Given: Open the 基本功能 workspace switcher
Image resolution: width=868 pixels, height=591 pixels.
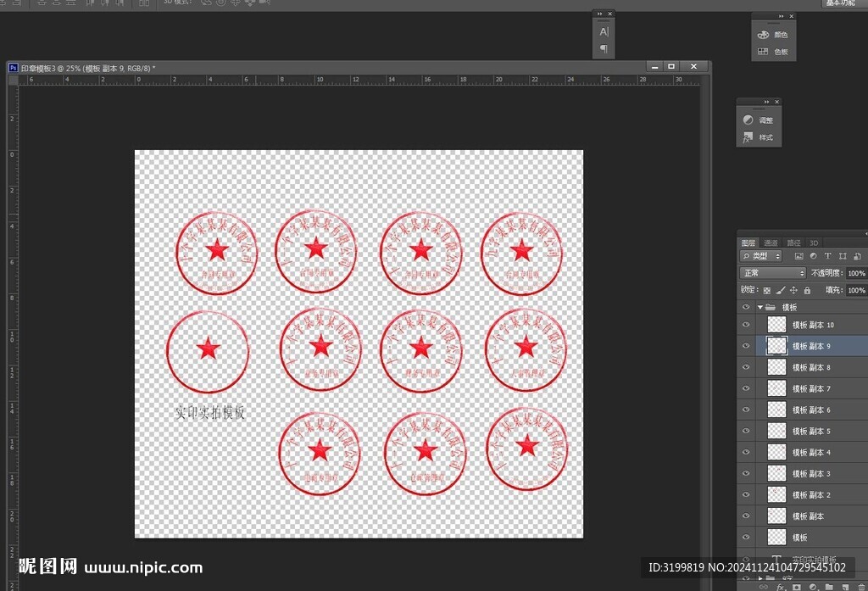Looking at the screenshot, I should 840,3.
